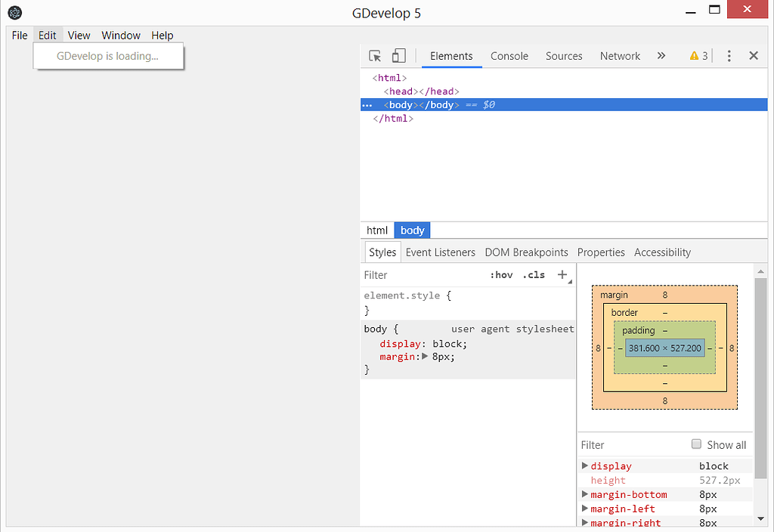Open the Edit menu
The width and height of the screenshot is (774, 532).
pos(48,36)
